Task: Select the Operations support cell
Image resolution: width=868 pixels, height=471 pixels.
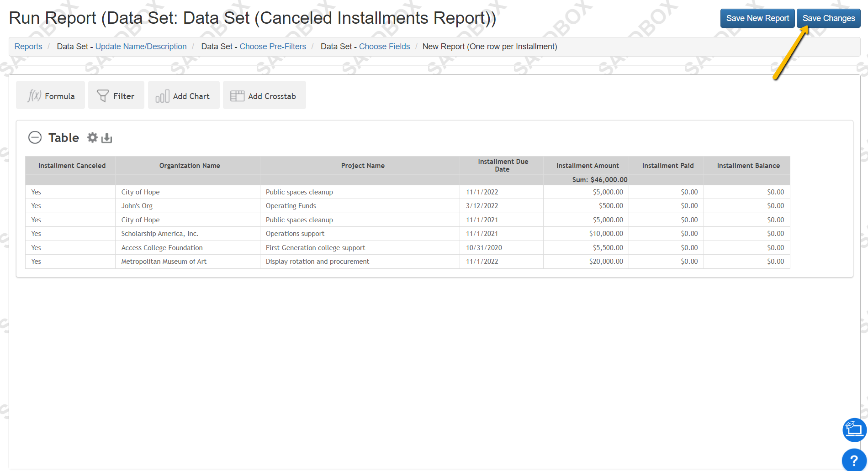Action: pyautogui.click(x=360, y=234)
